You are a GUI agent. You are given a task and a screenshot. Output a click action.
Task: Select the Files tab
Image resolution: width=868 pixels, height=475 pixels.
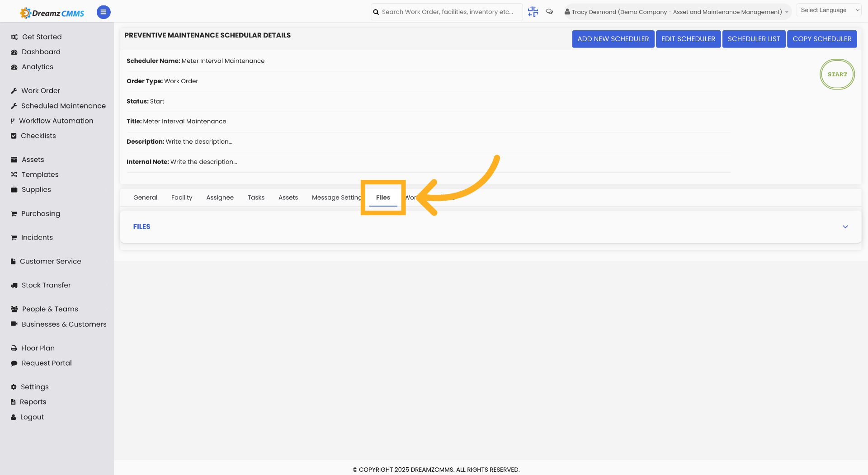pos(383,198)
